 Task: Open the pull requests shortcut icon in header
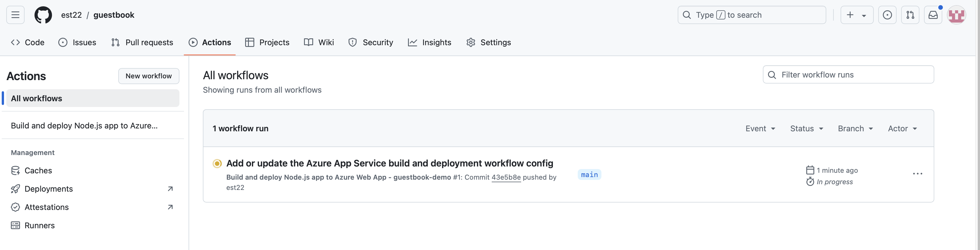pos(910,15)
